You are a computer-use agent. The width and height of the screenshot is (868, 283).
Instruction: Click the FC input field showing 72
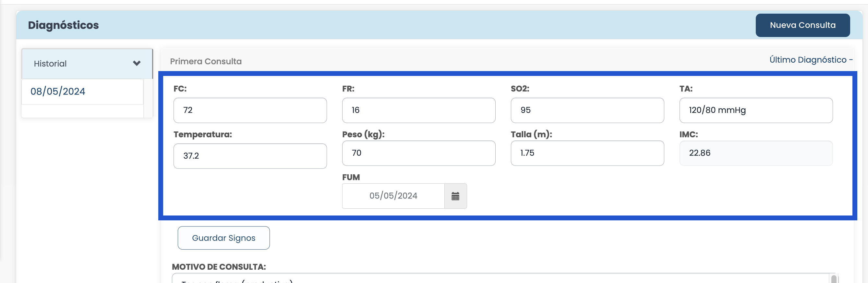(x=250, y=110)
